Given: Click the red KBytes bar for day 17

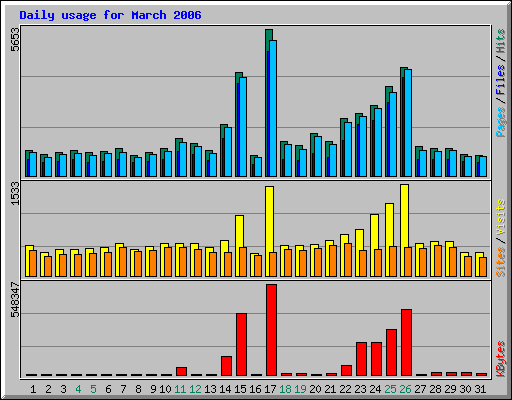Looking at the screenshot, I should pyautogui.click(x=271, y=330).
